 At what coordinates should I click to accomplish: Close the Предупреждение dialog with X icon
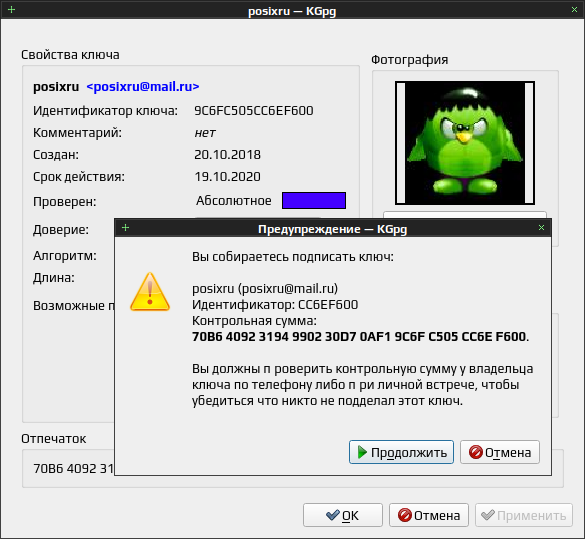(x=541, y=228)
